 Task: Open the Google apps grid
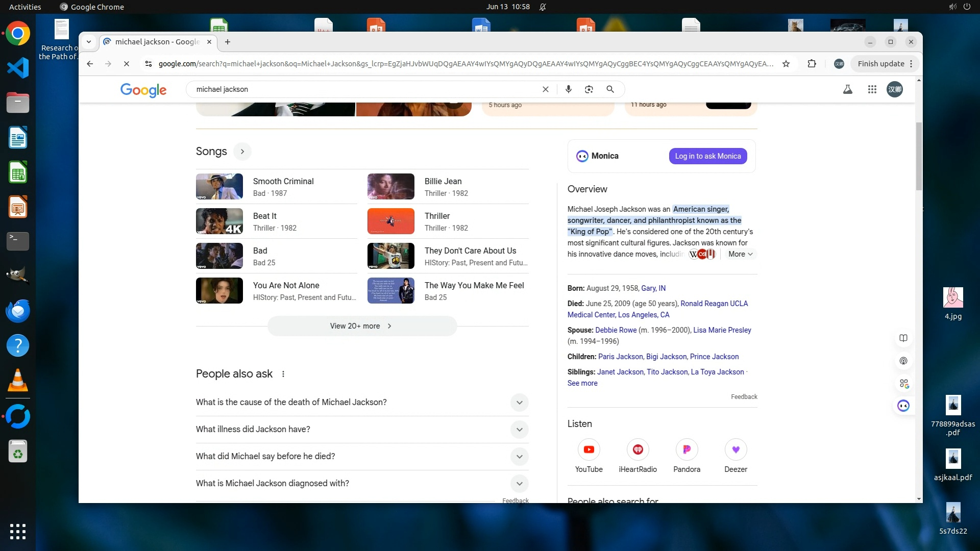(x=872, y=89)
